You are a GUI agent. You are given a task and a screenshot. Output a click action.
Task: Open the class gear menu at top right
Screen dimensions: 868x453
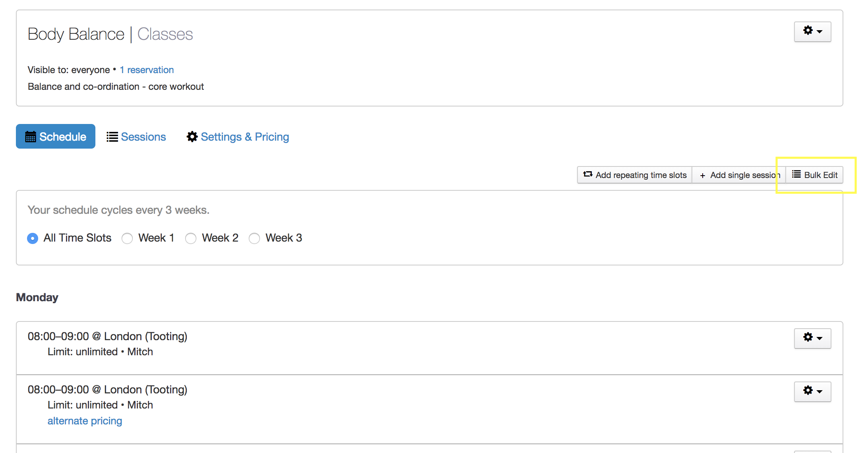pyautogui.click(x=812, y=31)
